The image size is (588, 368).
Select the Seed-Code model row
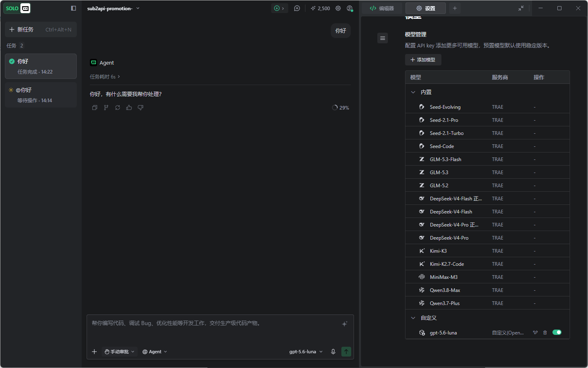488,146
